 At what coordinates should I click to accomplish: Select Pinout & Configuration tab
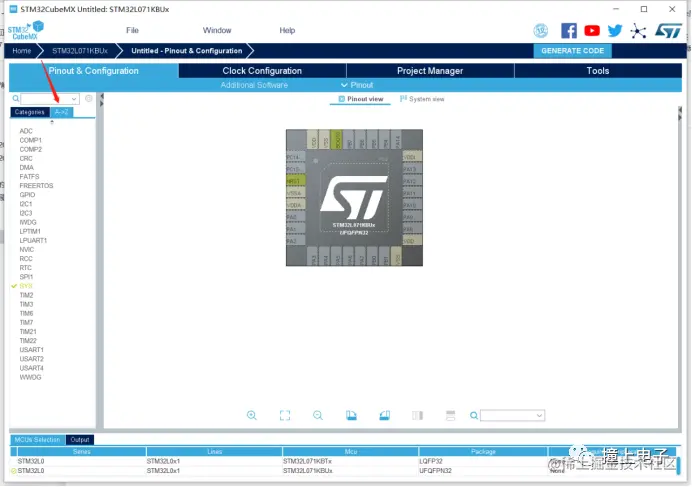click(94, 71)
